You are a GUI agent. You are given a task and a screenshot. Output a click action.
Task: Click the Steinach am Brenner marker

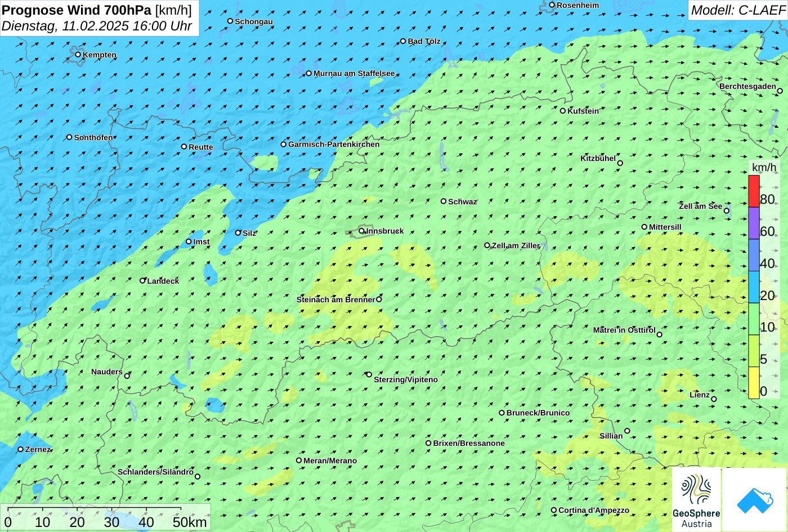pyautogui.click(x=379, y=299)
